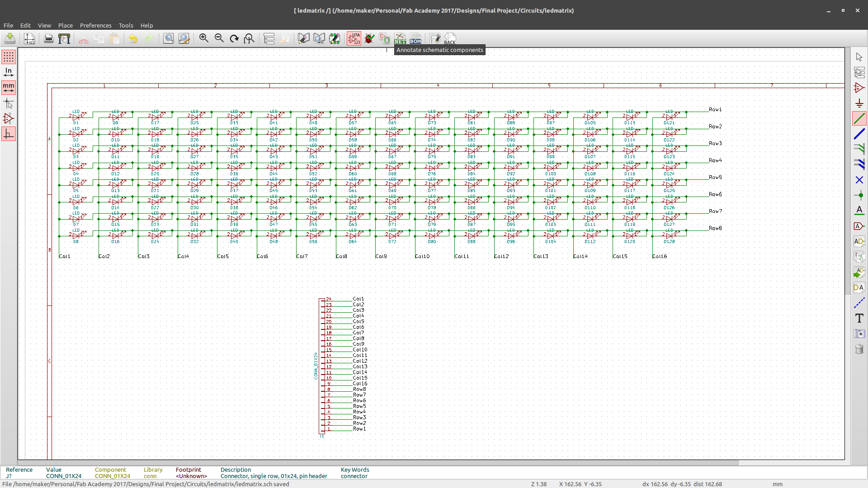Select the Place global label tool
Screen dimensions: 868x488
859,226
